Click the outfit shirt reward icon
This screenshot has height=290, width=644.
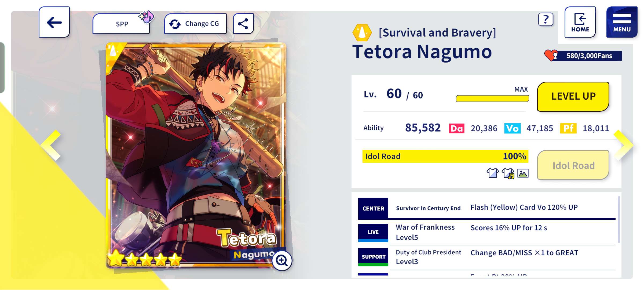(x=492, y=173)
